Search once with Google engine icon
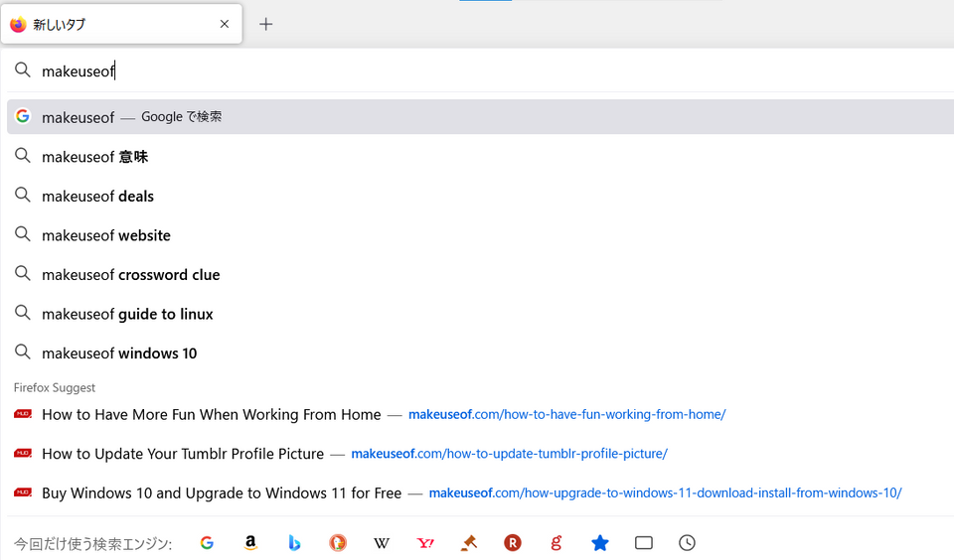 pos(207,543)
